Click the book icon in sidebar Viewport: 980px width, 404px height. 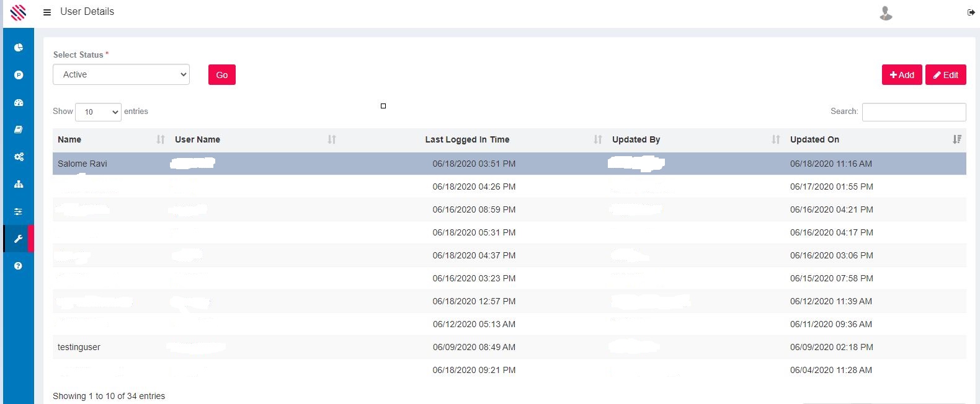pos(19,130)
